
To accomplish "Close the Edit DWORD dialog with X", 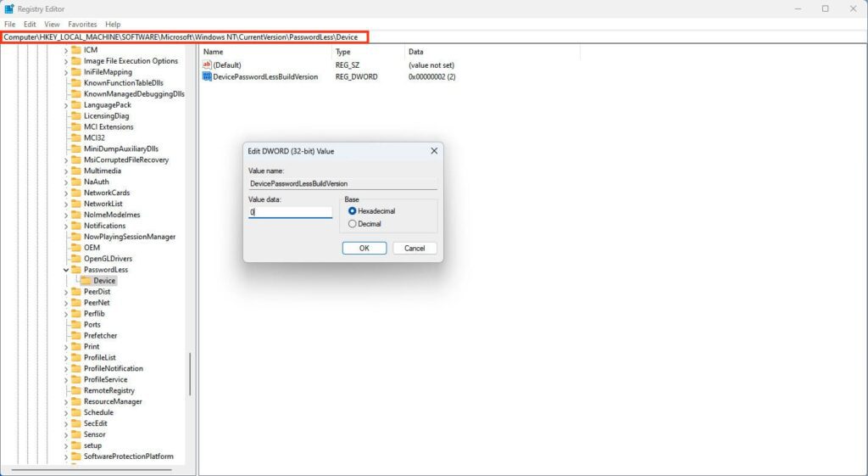I will pos(434,151).
